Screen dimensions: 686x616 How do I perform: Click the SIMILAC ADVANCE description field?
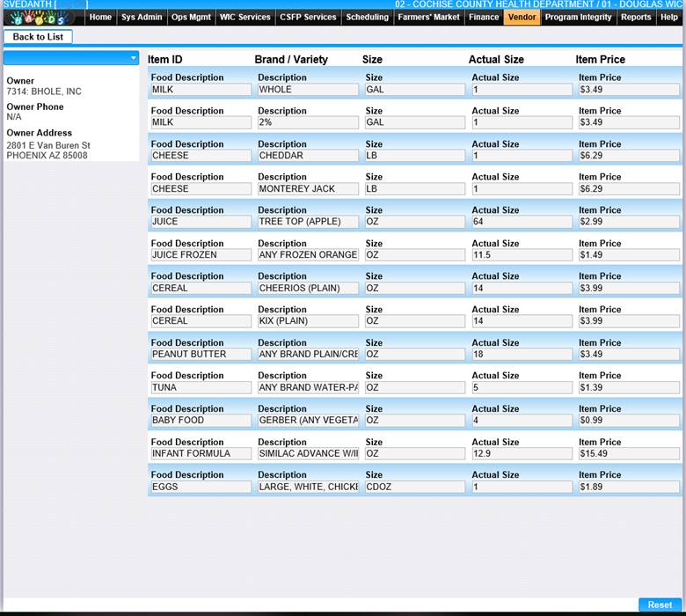click(308, 454)
